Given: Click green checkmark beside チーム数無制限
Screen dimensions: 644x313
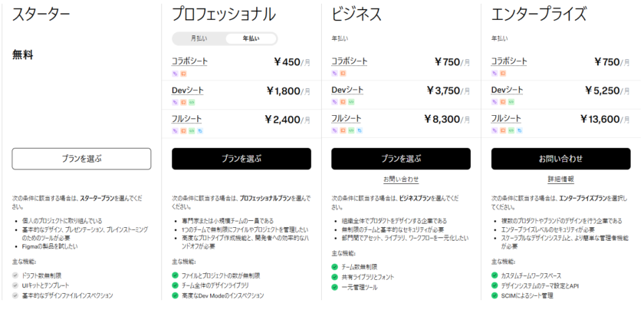Looking at the screenshot, I should point(335,267).
